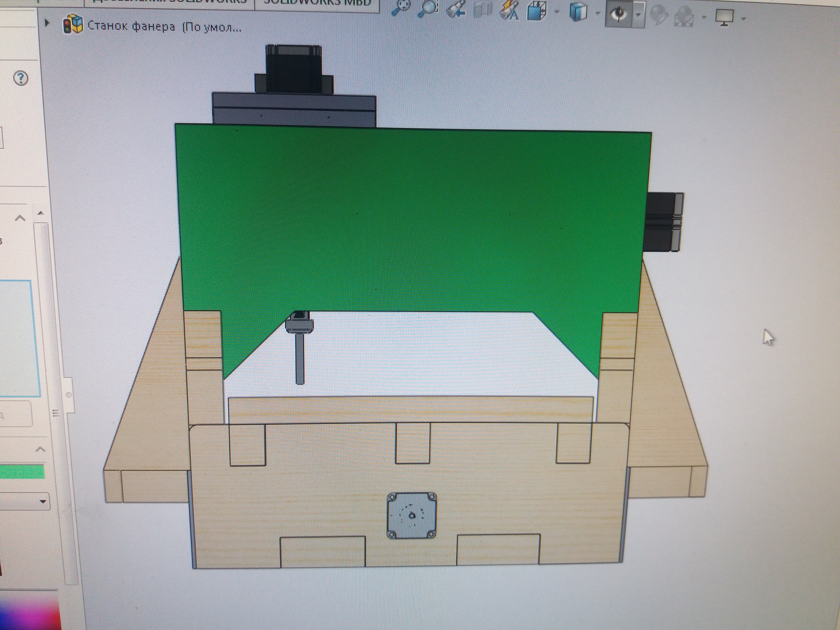Open the View Settings dropdown arrow

coord(744,19)
